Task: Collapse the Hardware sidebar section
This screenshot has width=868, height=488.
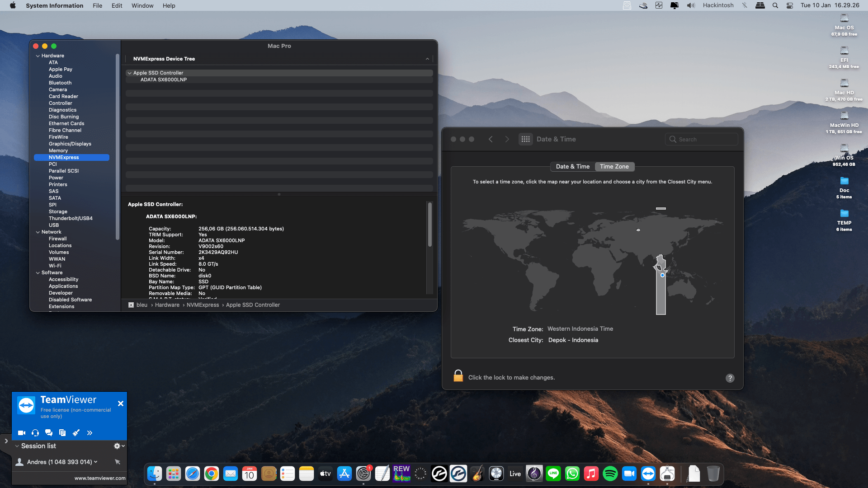Action: (38, 56)
